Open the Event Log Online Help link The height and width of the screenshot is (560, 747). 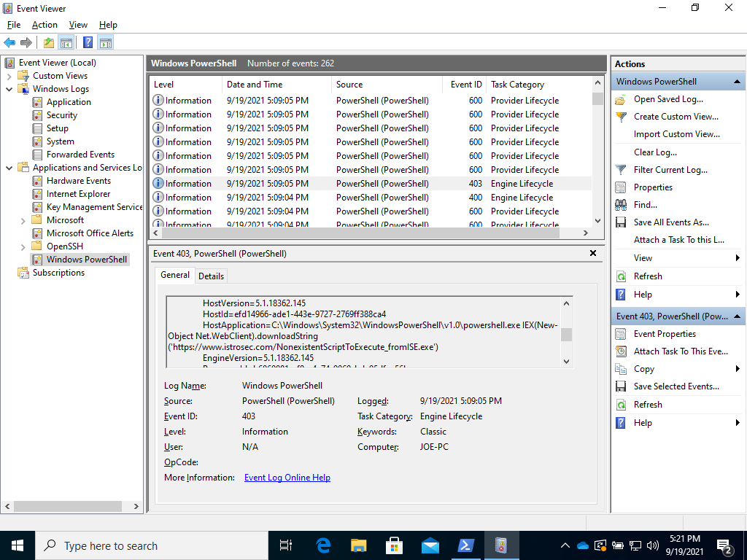[287, 478]
